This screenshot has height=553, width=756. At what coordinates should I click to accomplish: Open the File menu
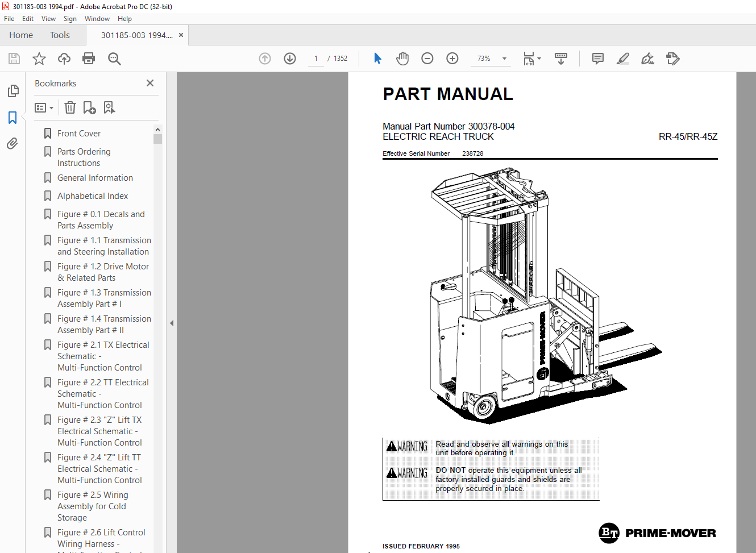point(9,19)
